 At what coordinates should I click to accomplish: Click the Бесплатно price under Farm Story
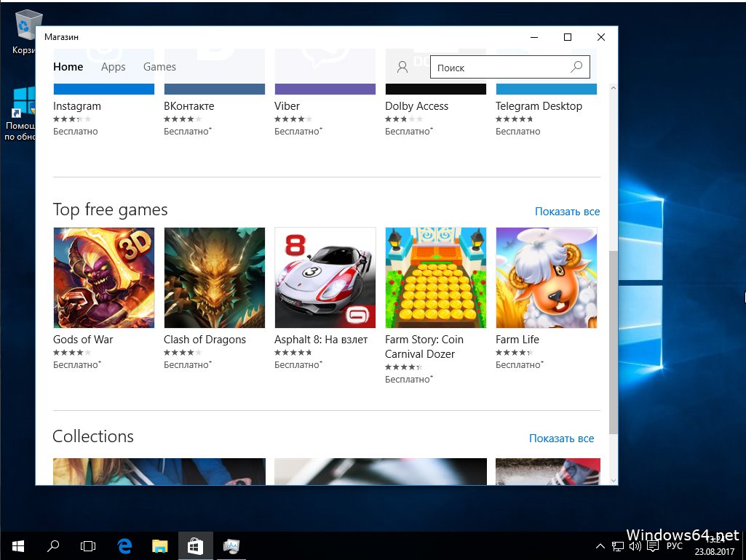409,380
